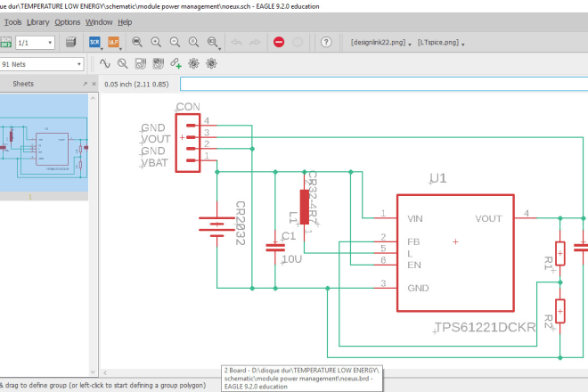Screen dimensions: 588x392
Task: Undock the Sheets panel with the arrow icon
Action: pos(86,84)
